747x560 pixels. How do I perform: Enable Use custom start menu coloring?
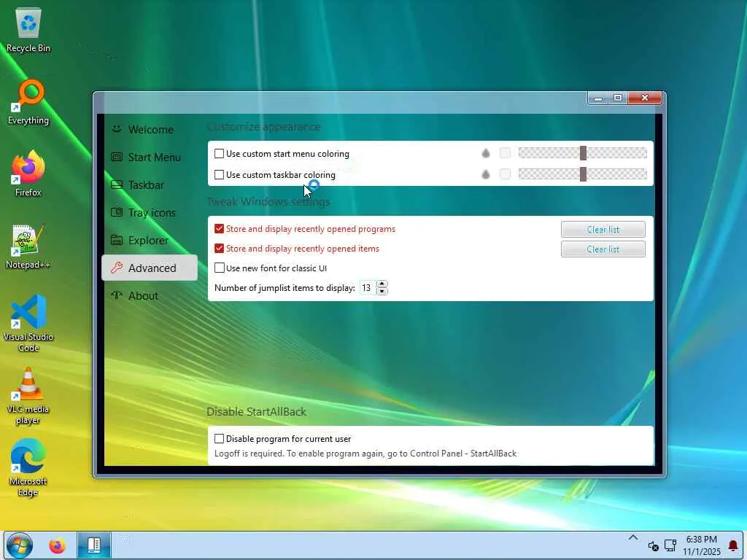[219, 153]
